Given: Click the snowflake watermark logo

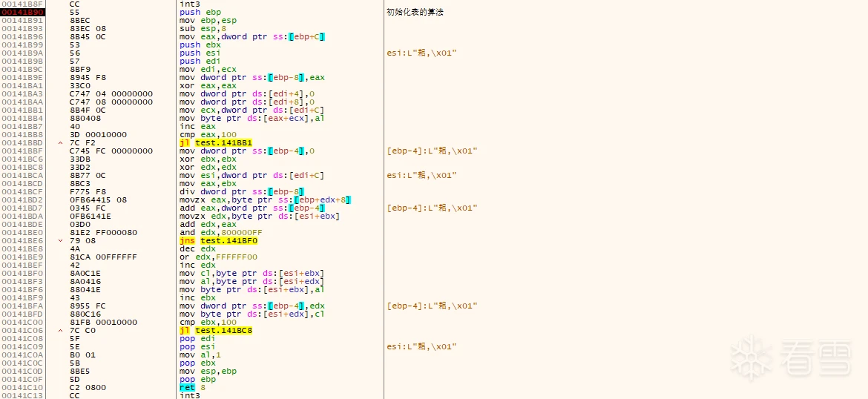Looking at the screenshot, I should click(x=749, y=356).
